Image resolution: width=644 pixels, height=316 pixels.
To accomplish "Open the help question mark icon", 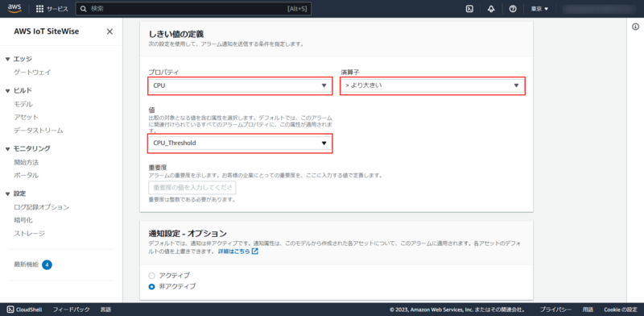I will tap(513, 9).
